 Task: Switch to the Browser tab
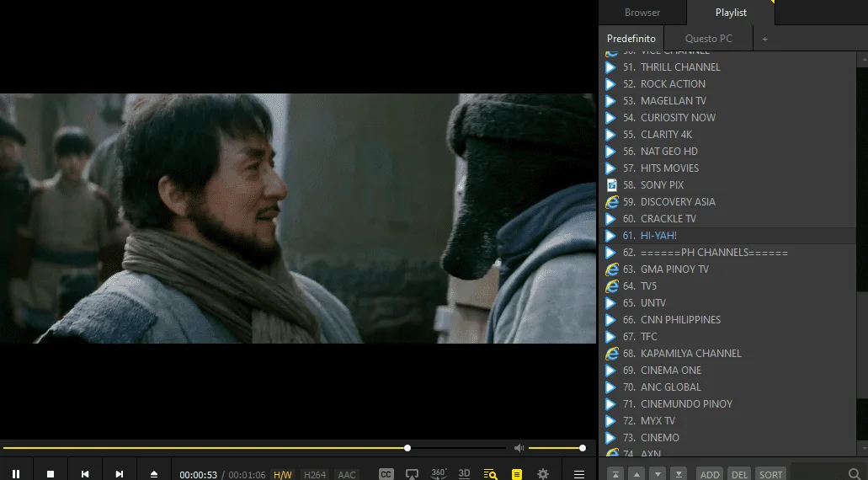pyautogui.click(x=642, y=12)
